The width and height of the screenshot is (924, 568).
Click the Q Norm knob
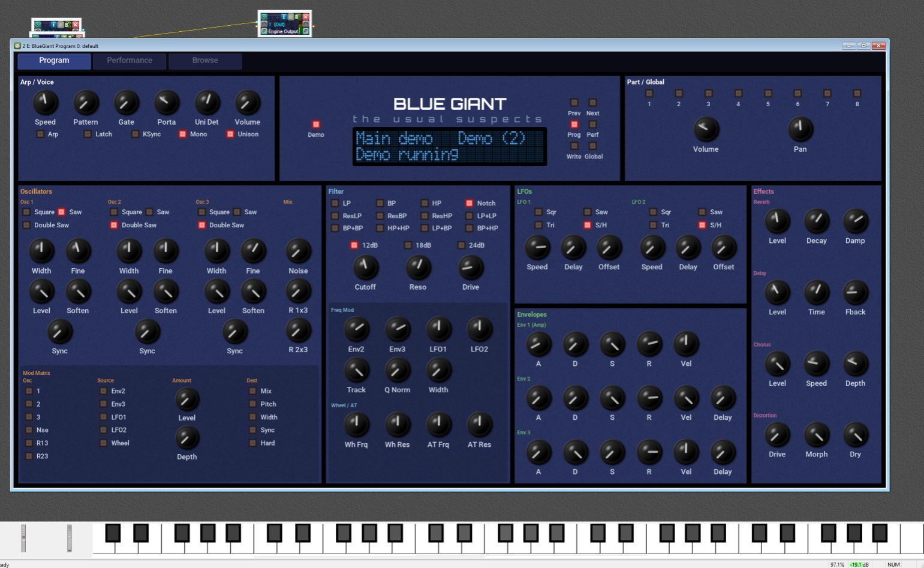pos(397,371)
